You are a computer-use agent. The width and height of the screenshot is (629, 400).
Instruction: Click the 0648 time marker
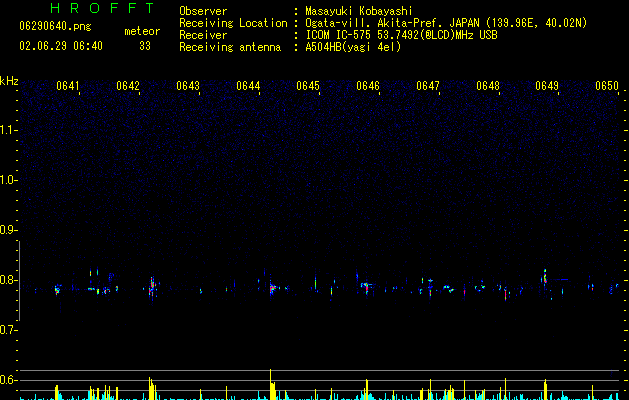pyautogui.click(x=488, y=86)
